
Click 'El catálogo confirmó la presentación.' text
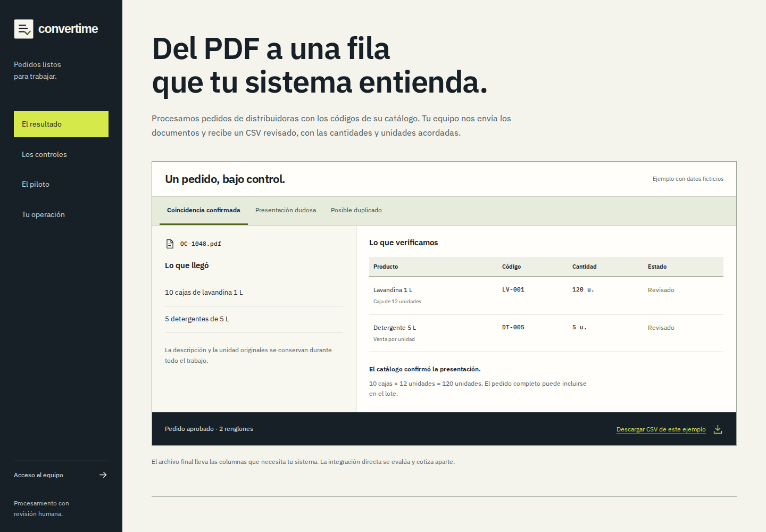click(425, 369)
